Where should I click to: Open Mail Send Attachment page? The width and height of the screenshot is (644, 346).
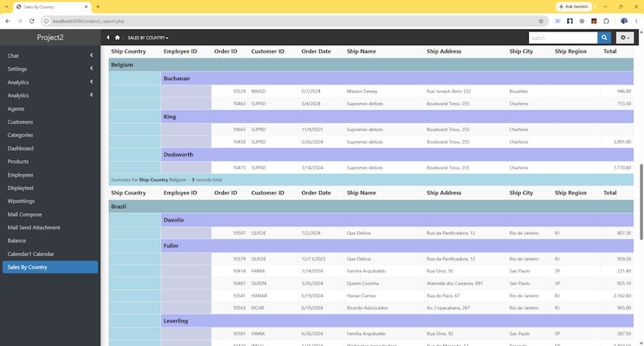(34, 227)
